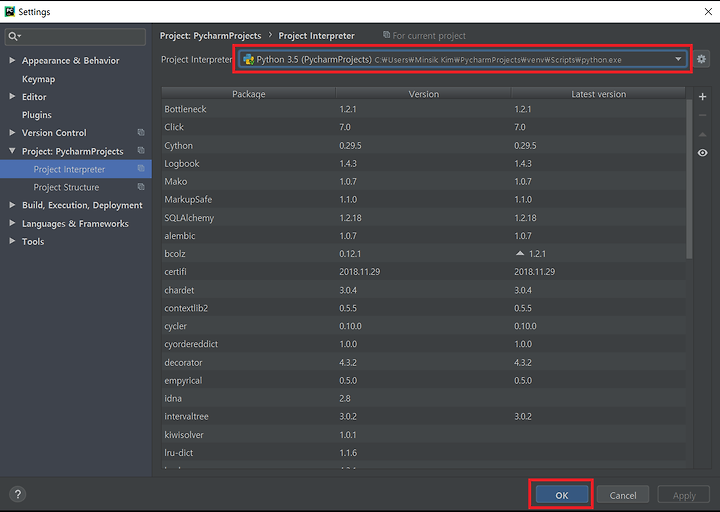This screenshot has width=720, height=512.
Task: Click the help question mark icon
Action: pyautogui.click(x=17, y=494)
